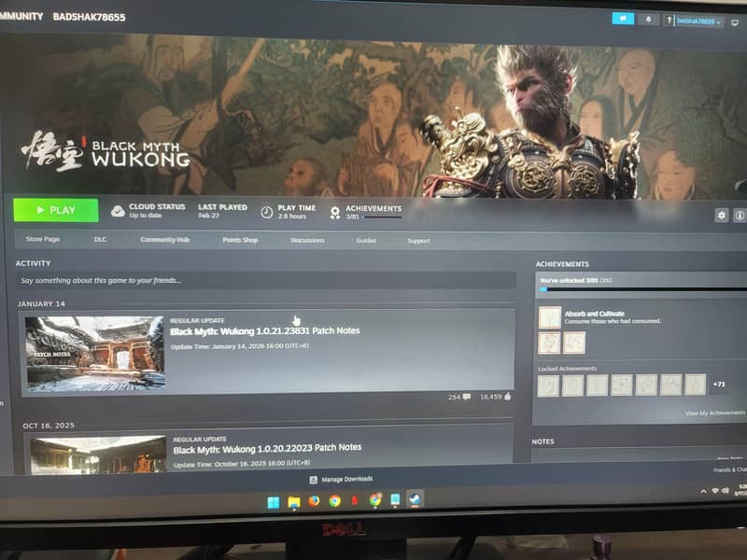Open Black Myth: Wukong 1.0.21.23831 Patch Notes title
The width and height of the screenshot is (747, 560).
pyautogui.click(x=265, y=331)
